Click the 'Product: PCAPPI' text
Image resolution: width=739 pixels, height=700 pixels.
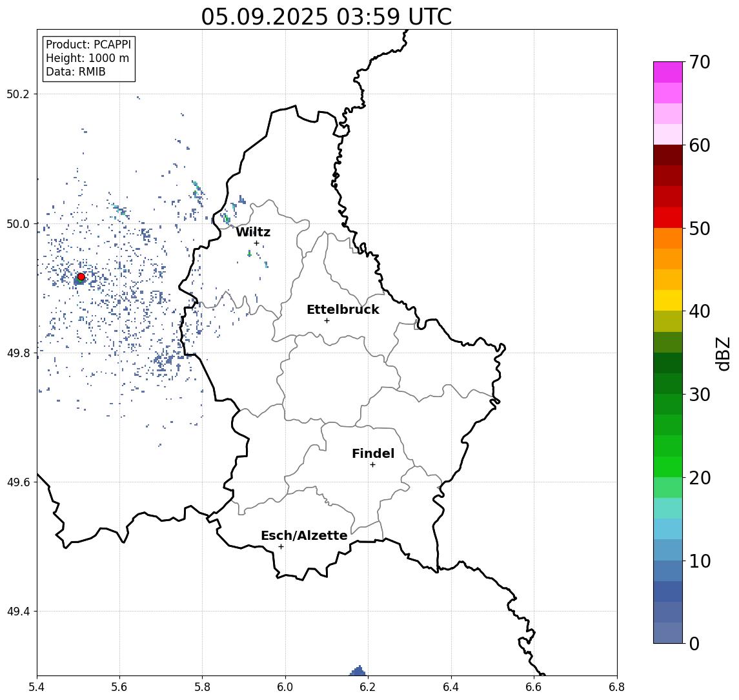[88, 45]
